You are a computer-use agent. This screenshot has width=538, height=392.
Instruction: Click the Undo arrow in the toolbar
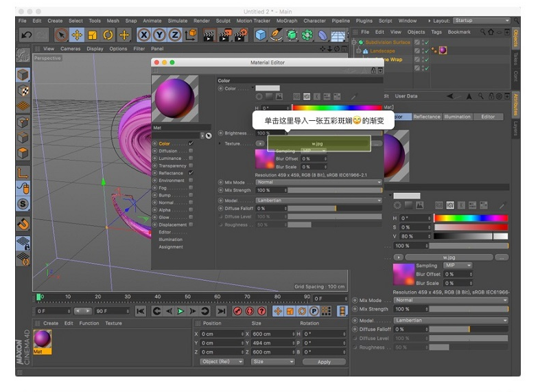pyautogui.click(x=27, y=34)
